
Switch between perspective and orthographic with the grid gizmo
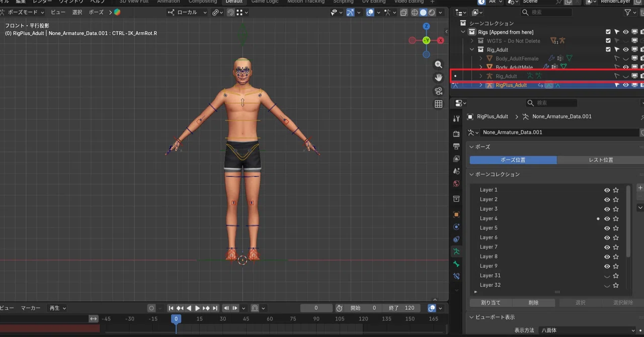coord(439,104)
